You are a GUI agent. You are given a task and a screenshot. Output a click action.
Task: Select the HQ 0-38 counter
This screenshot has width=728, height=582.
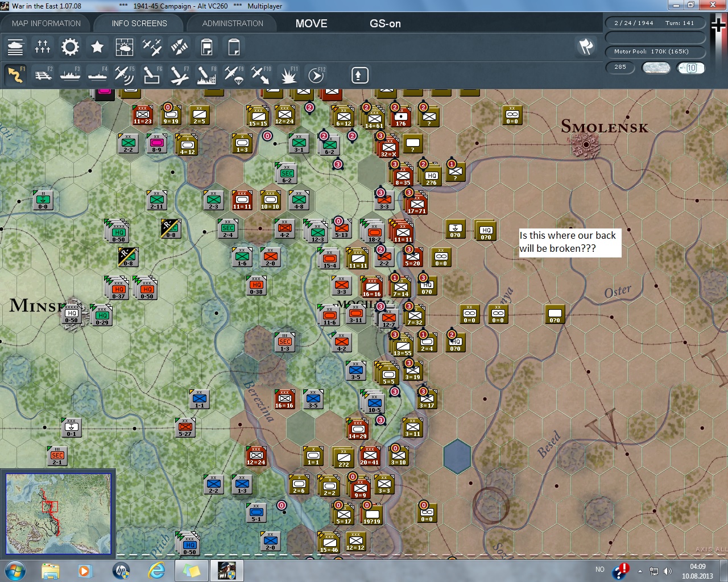257,286
